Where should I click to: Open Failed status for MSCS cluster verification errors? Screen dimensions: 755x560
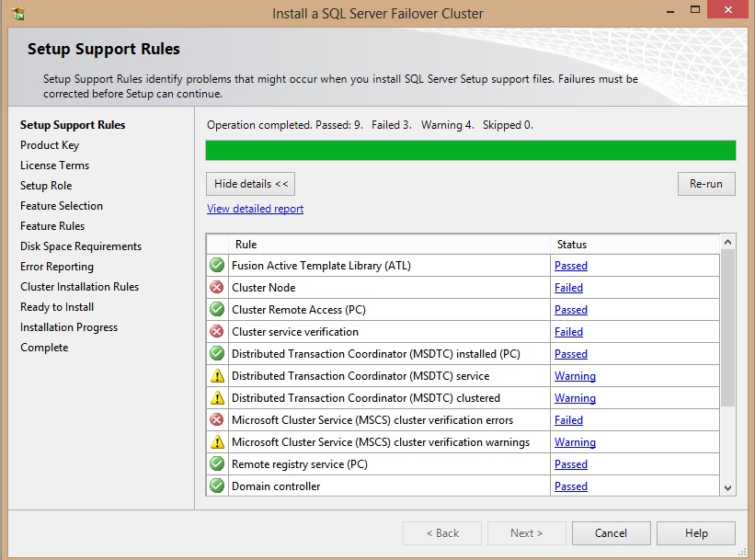[568, 420]
